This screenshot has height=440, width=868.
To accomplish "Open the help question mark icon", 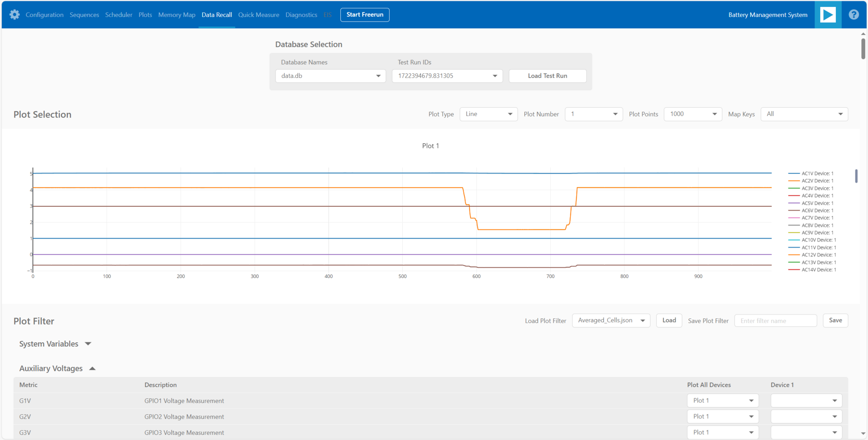I will (x=853, y=14).
